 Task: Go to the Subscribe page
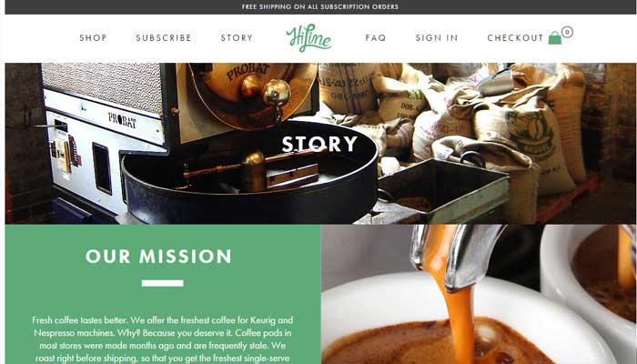tap(164, 38)
